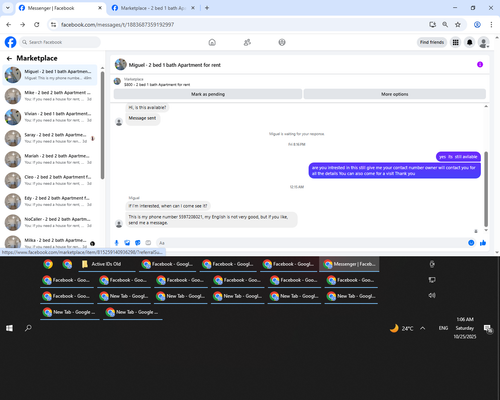Image resolution: width=500 pixels, height=400 pixels.
Task: Click the GIF icon in composer
Action: tap(148, 243)
